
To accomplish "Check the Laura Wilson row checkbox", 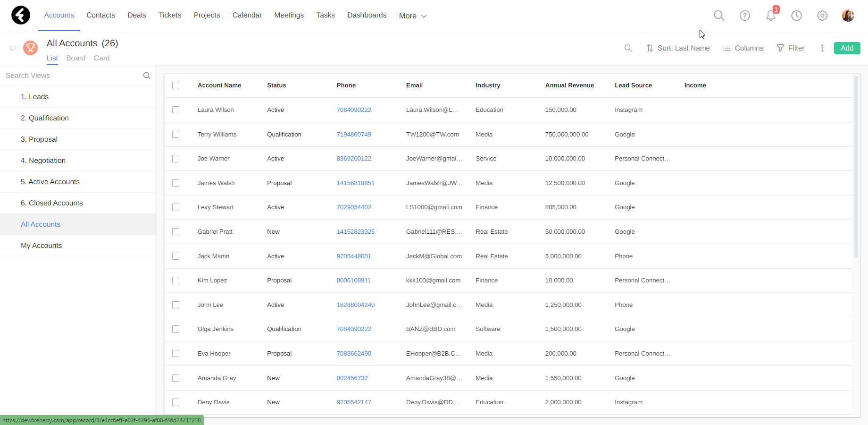I will click(176, 110).
